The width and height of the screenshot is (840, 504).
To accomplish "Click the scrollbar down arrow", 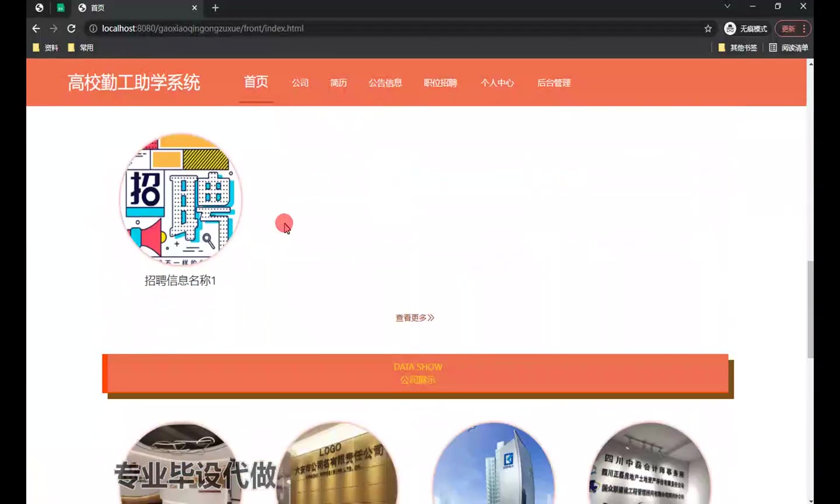I will (810, 500).
